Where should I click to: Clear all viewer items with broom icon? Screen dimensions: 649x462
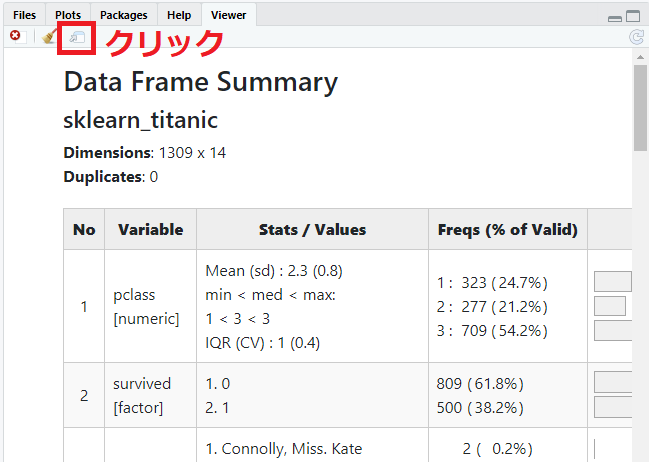click(x=49, y=37)
